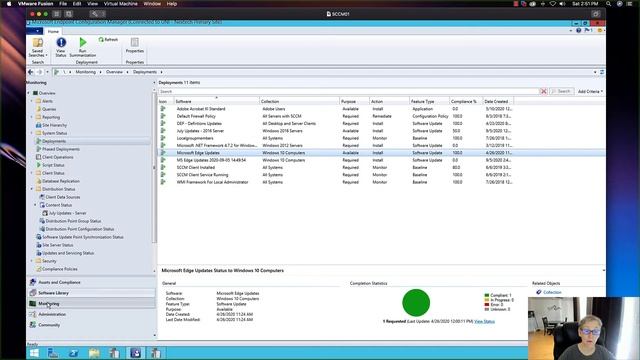Click the Search button
This screenshot has height=360, width=640.
562,91
